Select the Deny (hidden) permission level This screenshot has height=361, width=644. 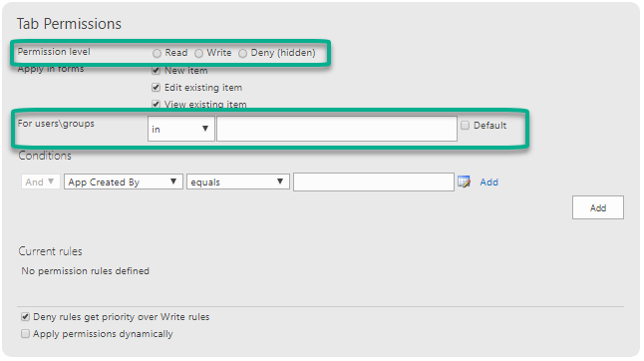coord(242,54)
